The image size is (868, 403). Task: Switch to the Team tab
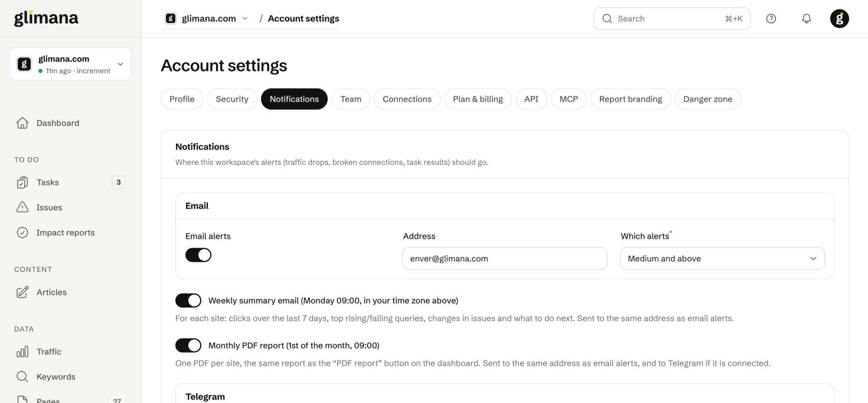pyautogui.click(x=351, y=99)
